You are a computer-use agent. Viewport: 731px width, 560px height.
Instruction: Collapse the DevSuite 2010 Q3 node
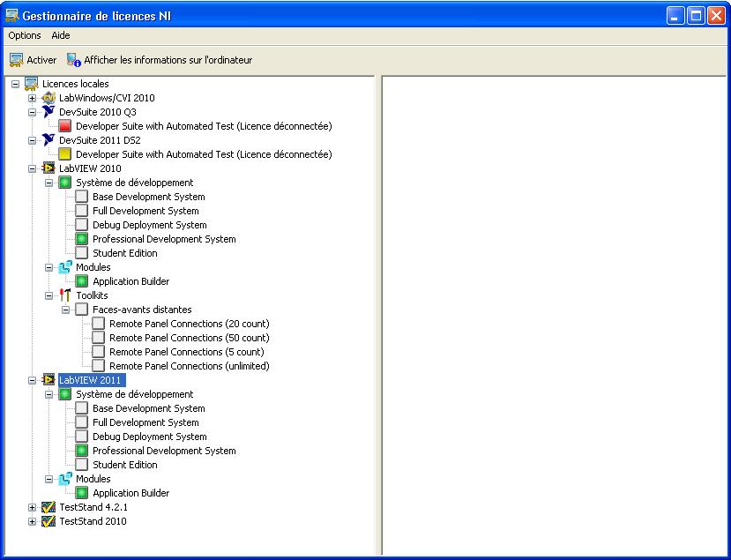(x=32, y=112)
